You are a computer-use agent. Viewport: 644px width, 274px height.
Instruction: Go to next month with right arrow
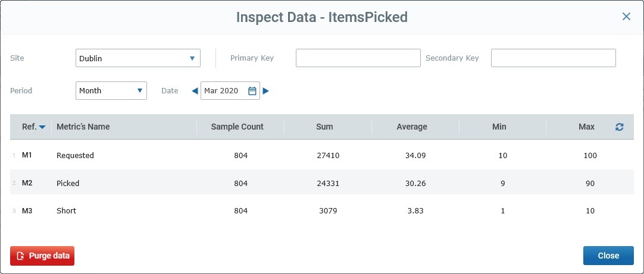coord(265,91)
